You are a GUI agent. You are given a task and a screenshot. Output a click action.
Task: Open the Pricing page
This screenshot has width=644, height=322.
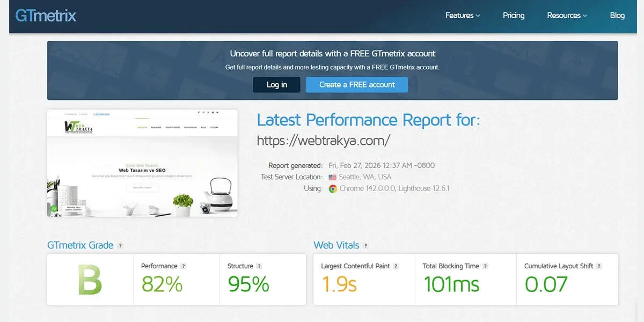(514, 16)
